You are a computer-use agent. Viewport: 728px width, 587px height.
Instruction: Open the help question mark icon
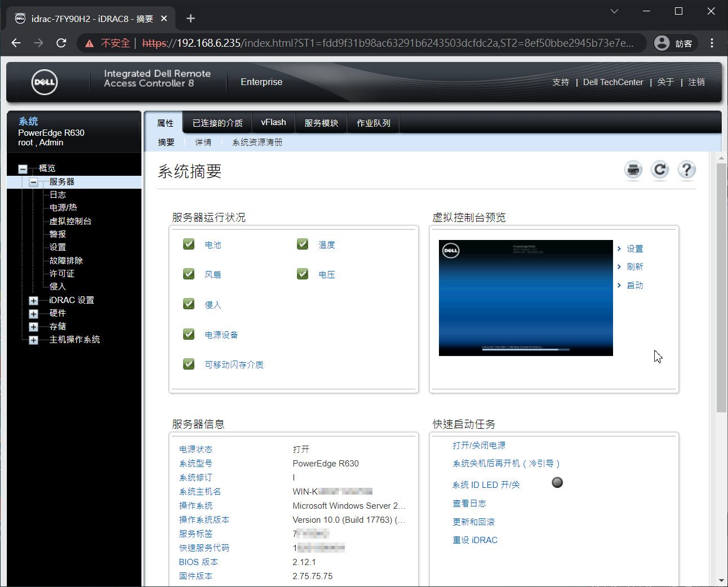point(686,170)
